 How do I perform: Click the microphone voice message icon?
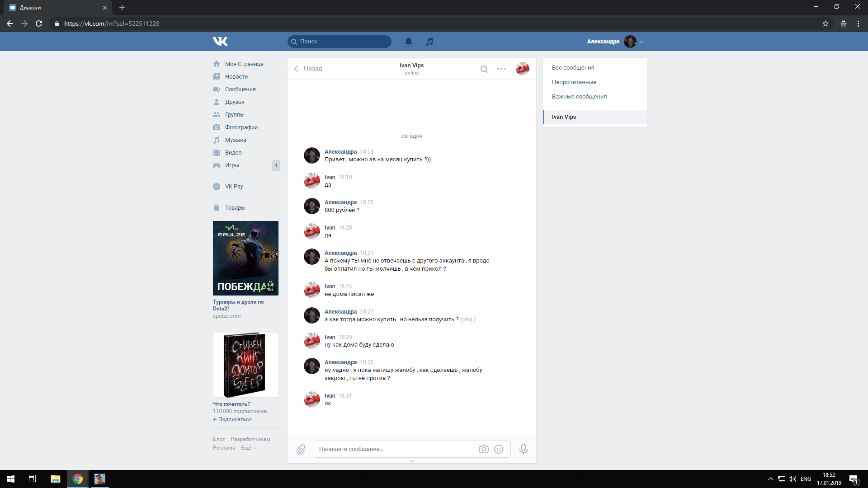524,449
